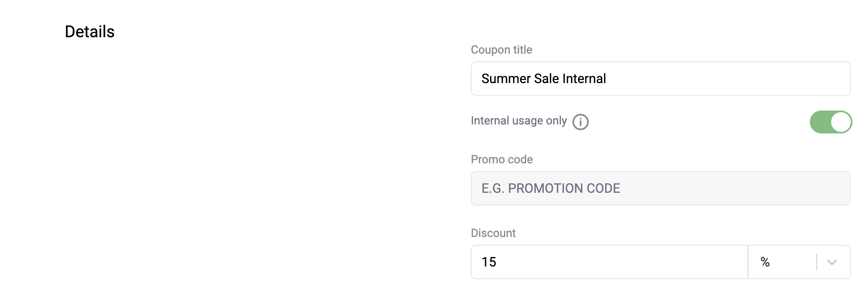Click the info icon beside Internal usage only
868x298 pixels.
580,122
